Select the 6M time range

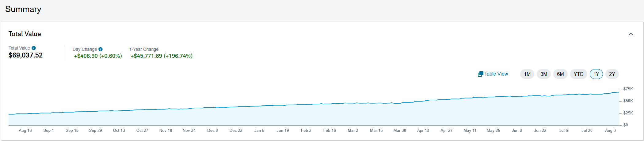pyautogui.click(x=560, y=74)
